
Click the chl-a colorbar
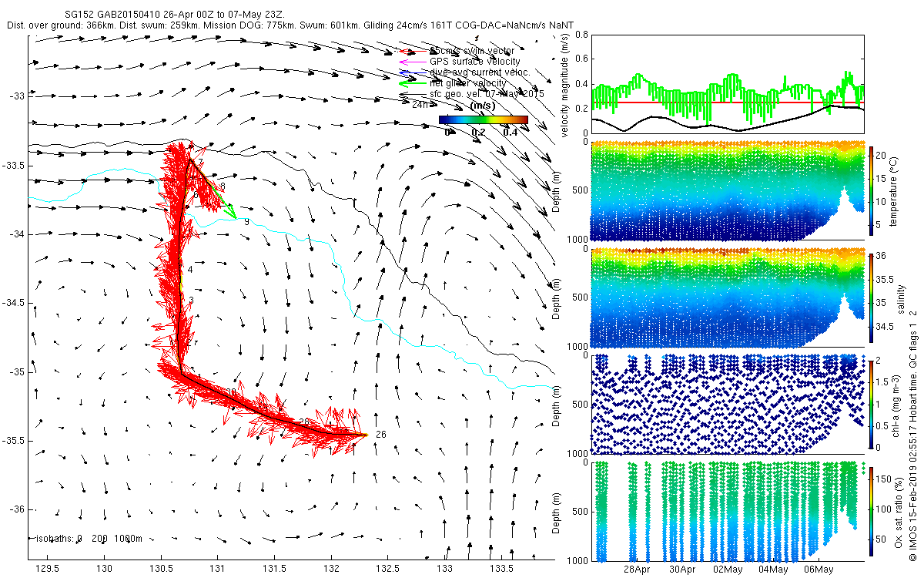[x=872, y=405]
